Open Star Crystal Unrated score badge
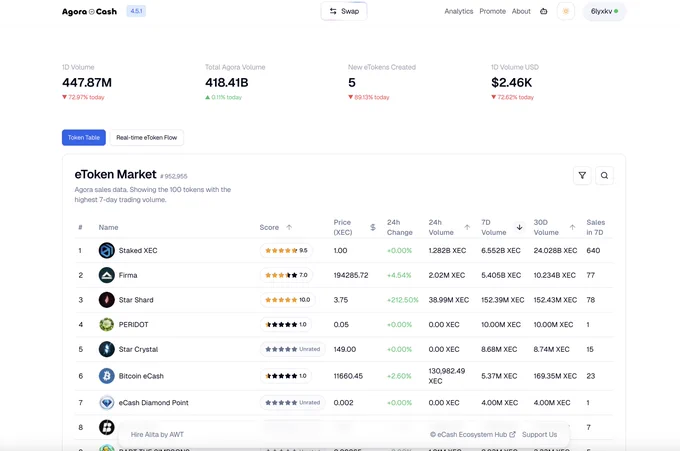This screenshot has height=451, width=680. [292, 349]
